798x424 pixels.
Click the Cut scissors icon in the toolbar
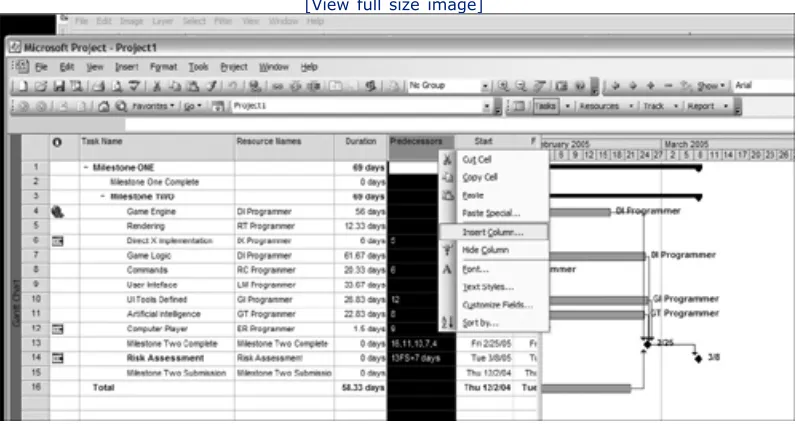(157, 86)
